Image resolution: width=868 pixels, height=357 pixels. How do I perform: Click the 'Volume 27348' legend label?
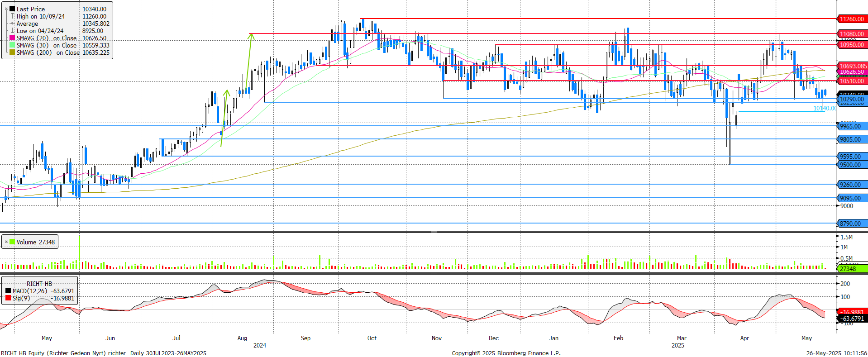tap(36, 242)
